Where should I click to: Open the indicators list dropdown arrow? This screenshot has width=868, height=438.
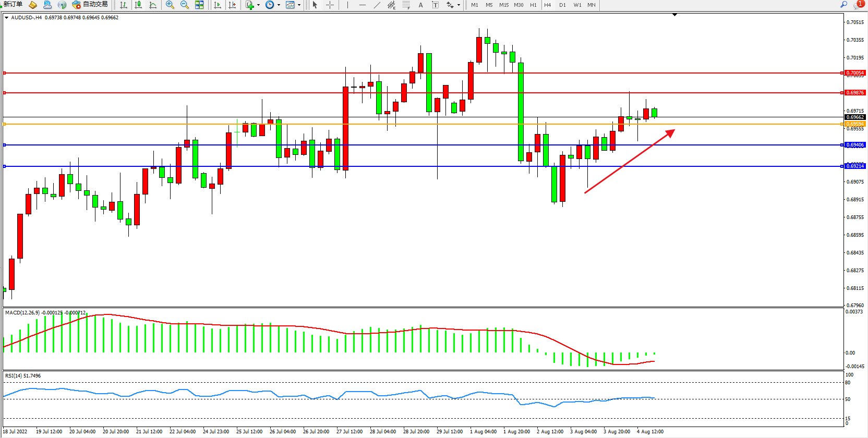click(x=259, y=5)
